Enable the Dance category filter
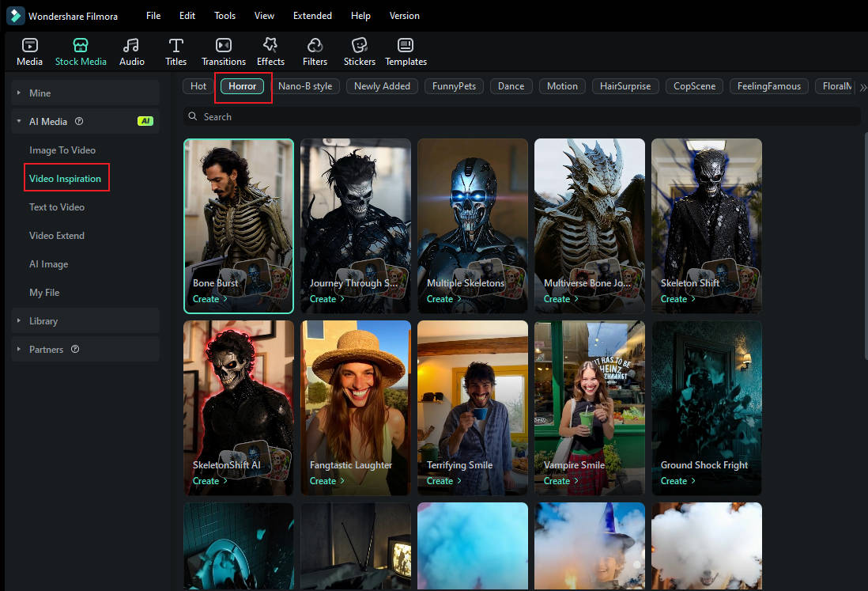Screen dimensions: 868x591 pyautogui.click(x=511, y=86)
